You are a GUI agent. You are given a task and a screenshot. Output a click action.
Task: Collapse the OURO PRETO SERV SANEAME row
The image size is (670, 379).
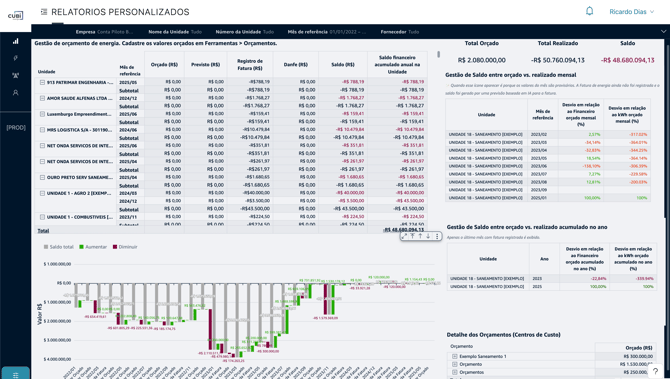click(42, 177)
